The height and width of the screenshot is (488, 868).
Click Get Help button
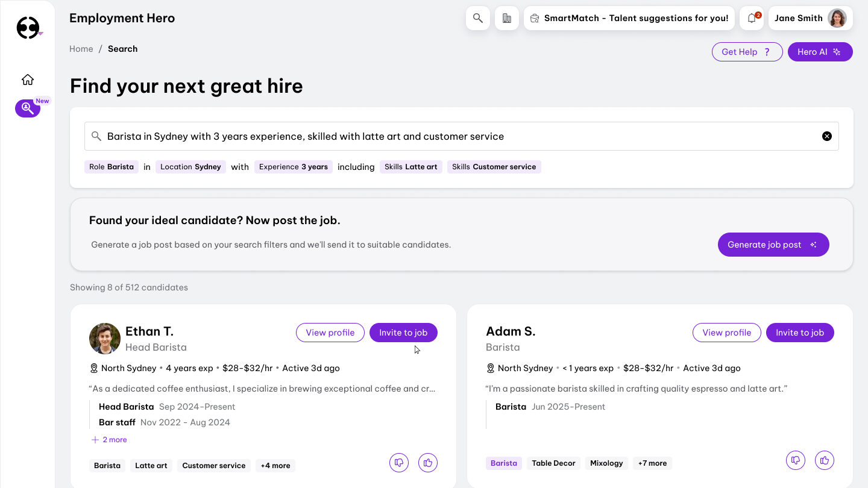click(x=747, y=52)
